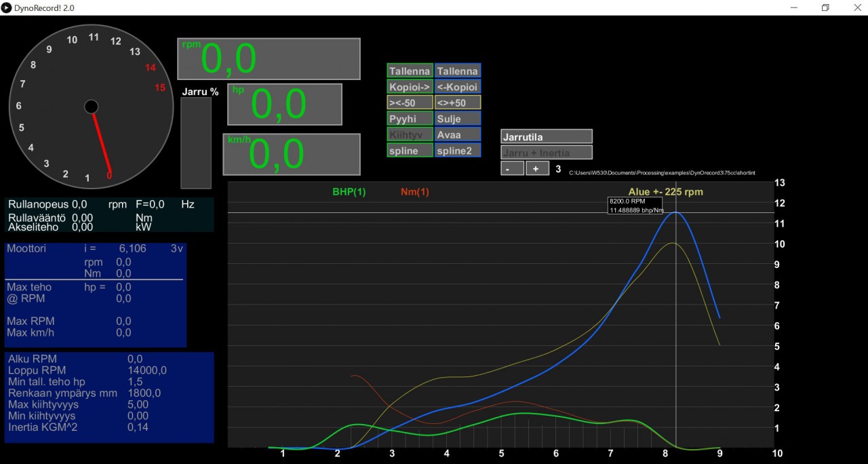Increase the value with plus button
The width and height of the screenshot is (868, 464).
(536, 169)
